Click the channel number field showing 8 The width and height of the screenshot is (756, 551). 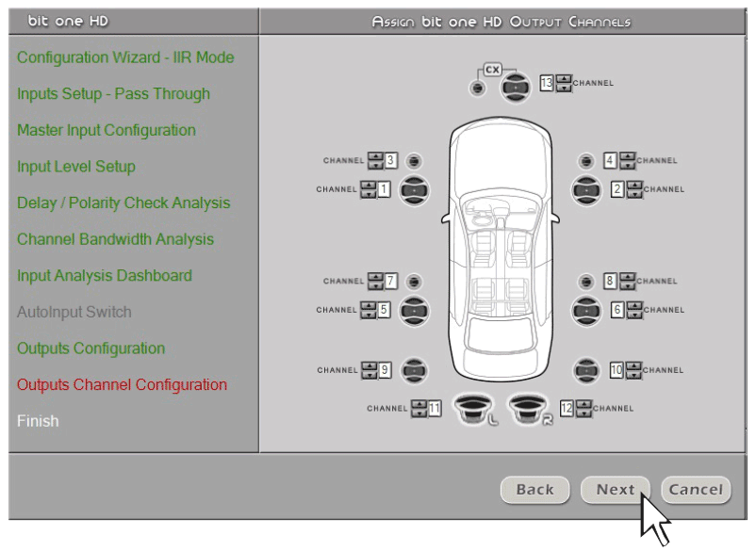pyautogui.click(x=610, y=281)
